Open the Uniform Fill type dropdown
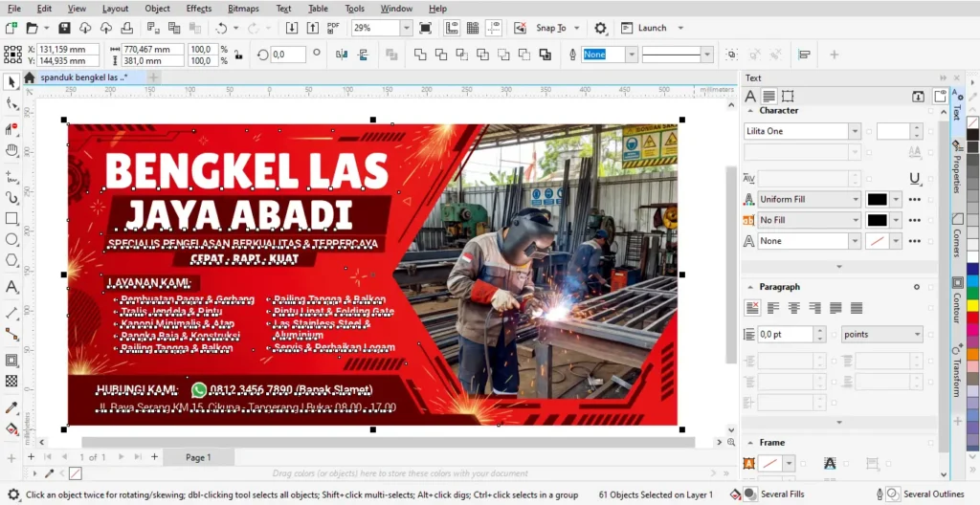This screenshot has height=505, width=980. tap(856, 199)
